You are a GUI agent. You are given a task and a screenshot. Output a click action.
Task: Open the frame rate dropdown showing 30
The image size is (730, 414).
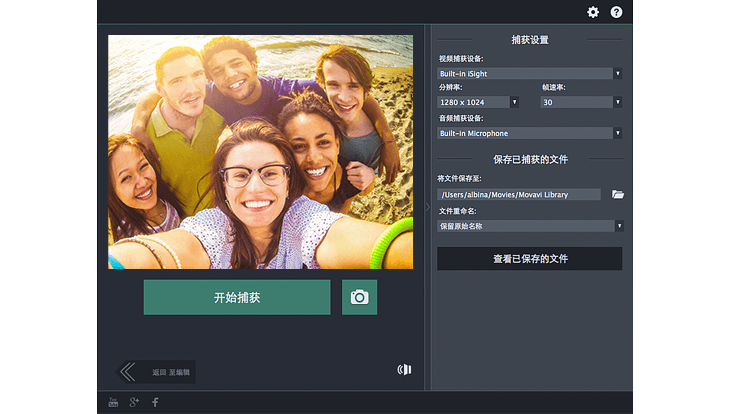(x=581, y=102)
